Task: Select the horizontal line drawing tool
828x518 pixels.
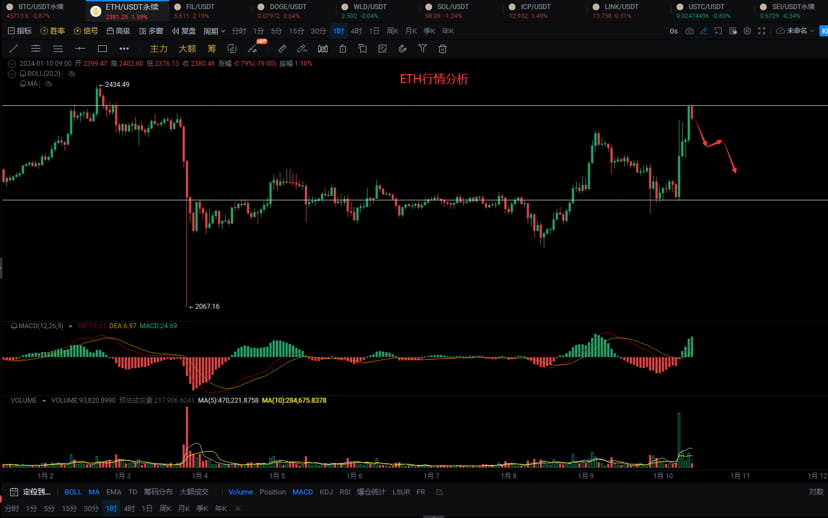Action: (x=80, y=49)
